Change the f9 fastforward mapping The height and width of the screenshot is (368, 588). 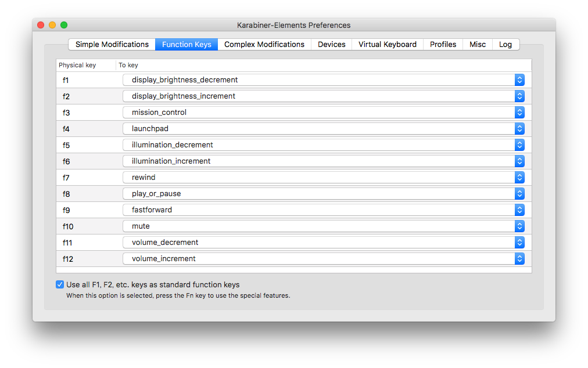324,210
